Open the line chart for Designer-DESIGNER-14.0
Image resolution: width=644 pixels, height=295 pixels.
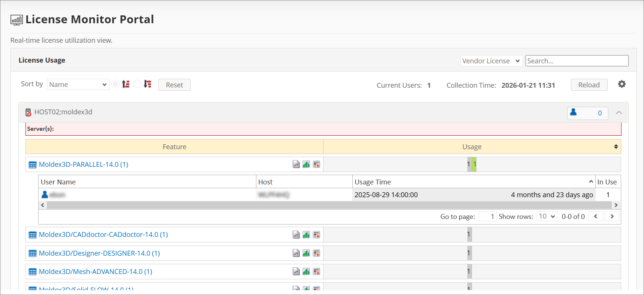tap(296, 253)
